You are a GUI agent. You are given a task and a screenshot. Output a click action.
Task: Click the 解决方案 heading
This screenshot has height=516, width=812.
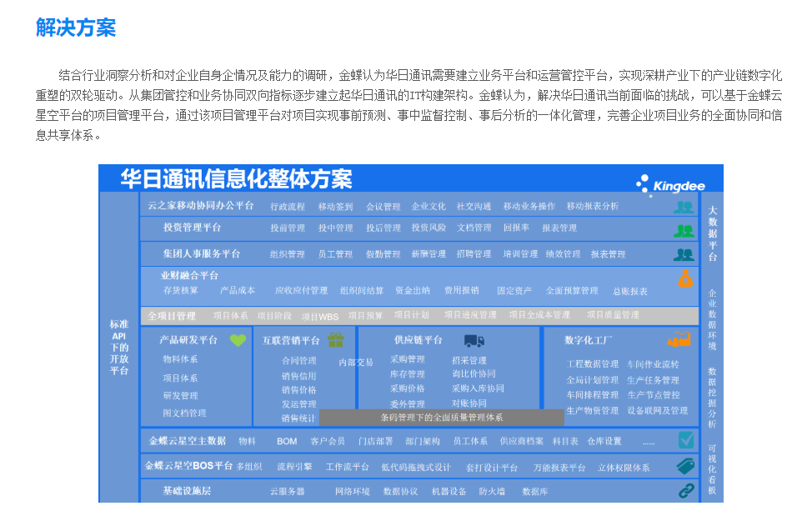click(x=76, y=28)
